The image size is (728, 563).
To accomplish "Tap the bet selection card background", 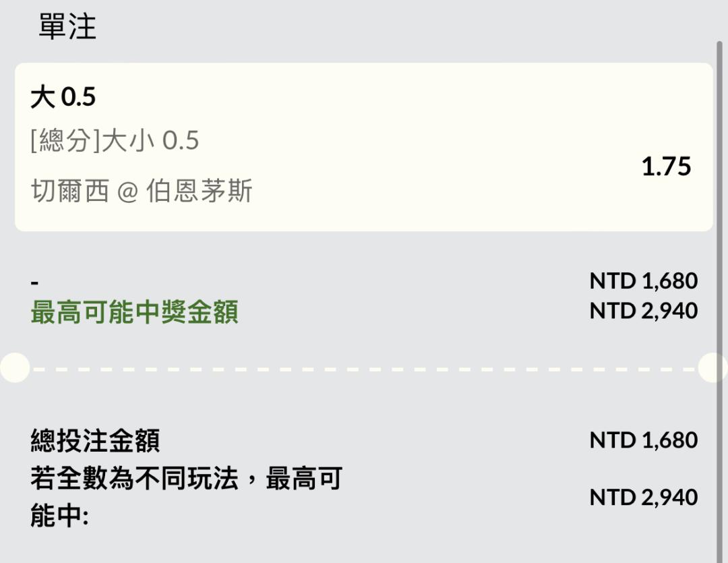I will [x=363, y=147].
